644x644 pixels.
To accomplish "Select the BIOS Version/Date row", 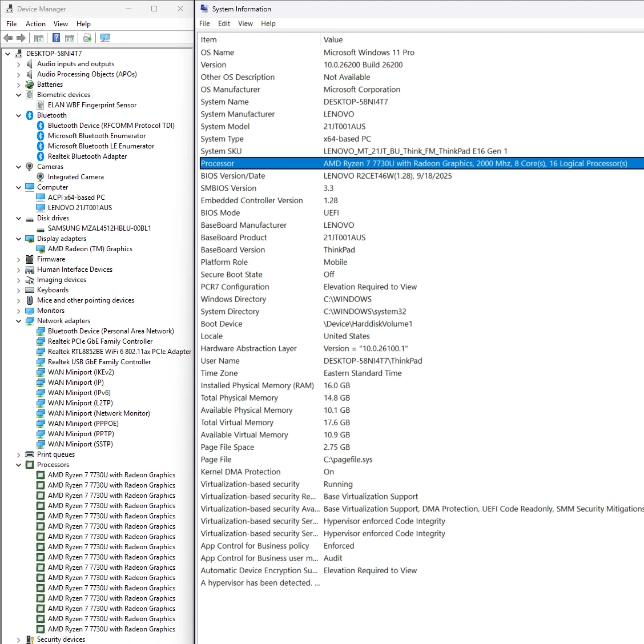I will coord(233,176).
